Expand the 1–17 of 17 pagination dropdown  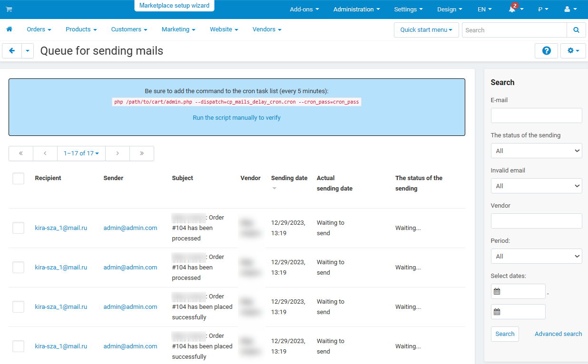(81, 153)
